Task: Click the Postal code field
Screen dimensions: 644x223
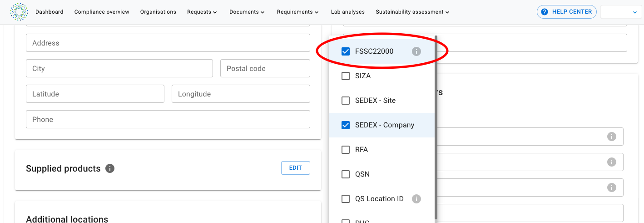Action: click(265, 68)
